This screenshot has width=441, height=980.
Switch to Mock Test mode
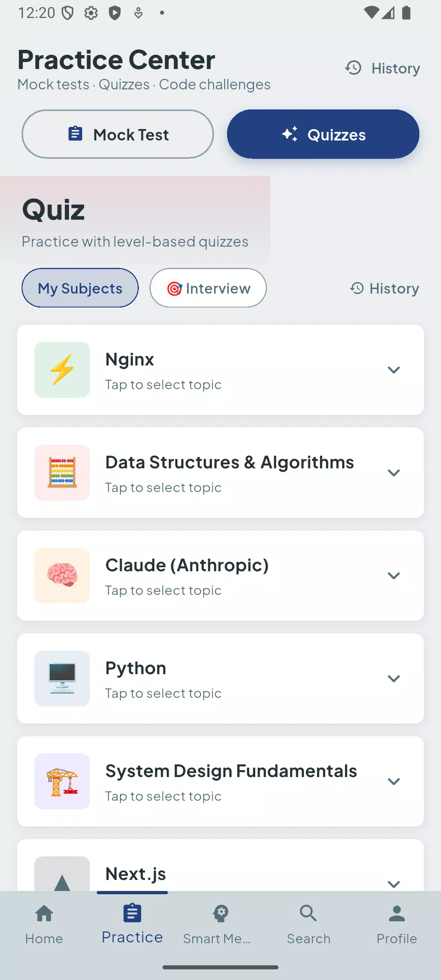tap(118, 134)
